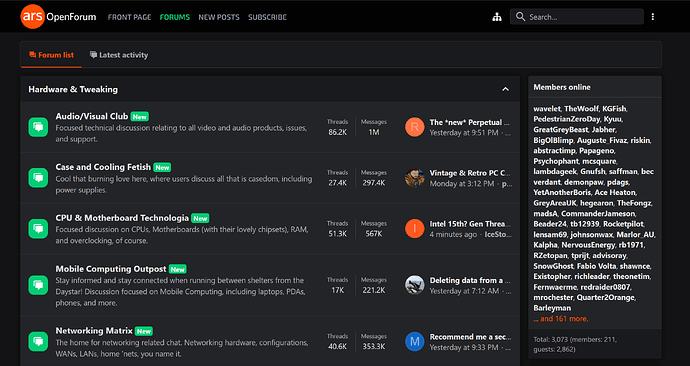The image size is (690, 366).
Task: Open member CommanderJameson's profile
Action: click(x=598, y=214)
